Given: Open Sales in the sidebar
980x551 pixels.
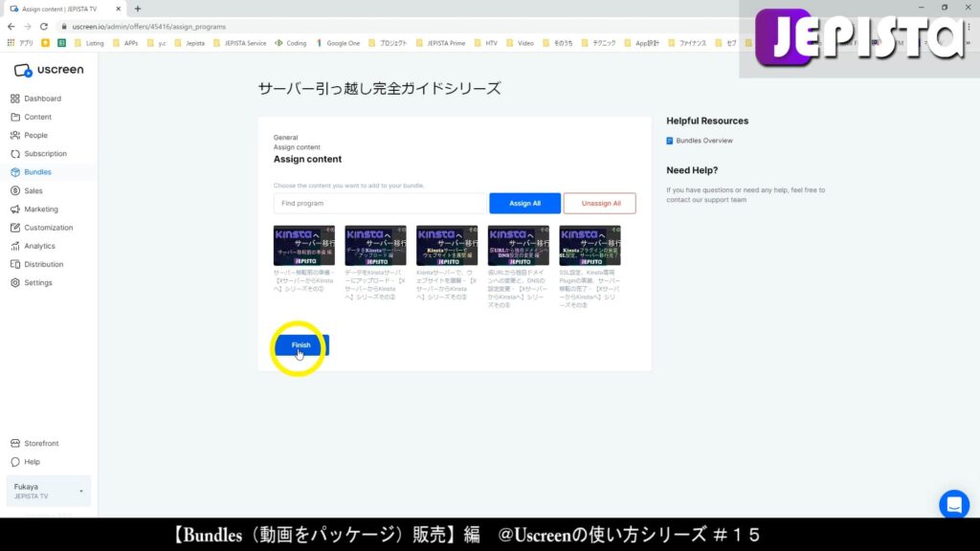Looking at the screenshot, I should click(33, 190).
